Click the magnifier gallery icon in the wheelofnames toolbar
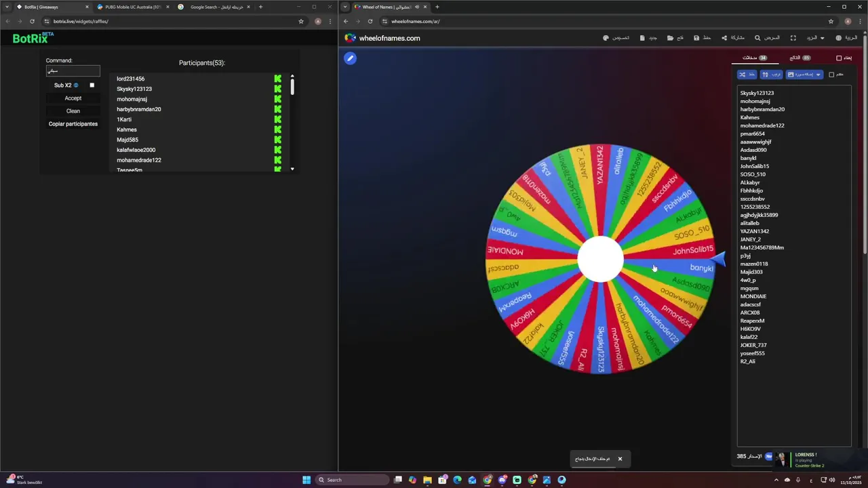868x488 pixels. pos(757,38)
